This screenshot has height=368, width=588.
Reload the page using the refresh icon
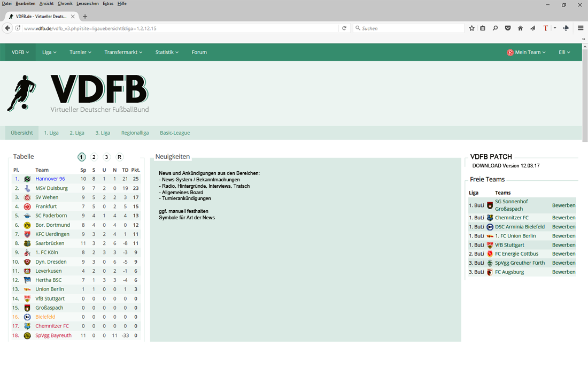(344, 28)
